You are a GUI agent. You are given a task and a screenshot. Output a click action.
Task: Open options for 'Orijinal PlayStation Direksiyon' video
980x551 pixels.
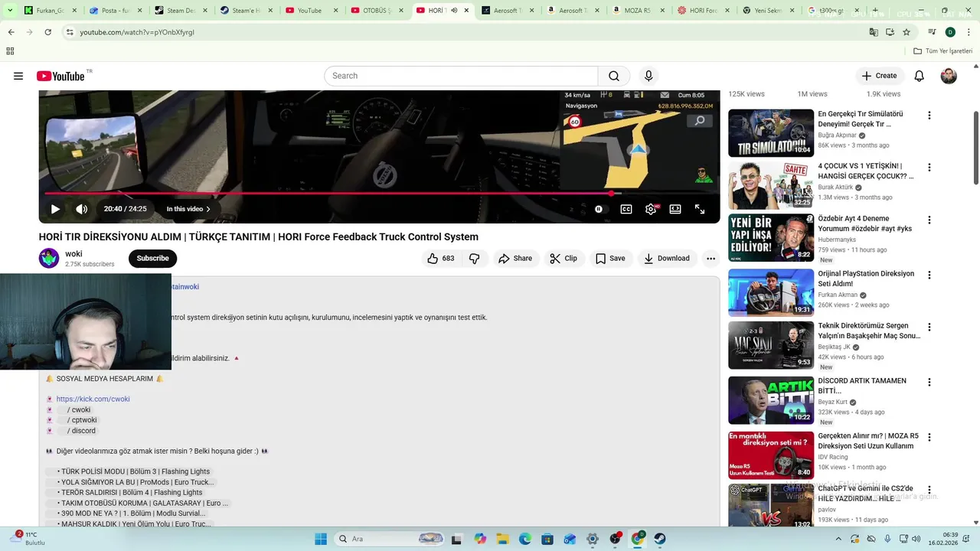tap(929, 275)
